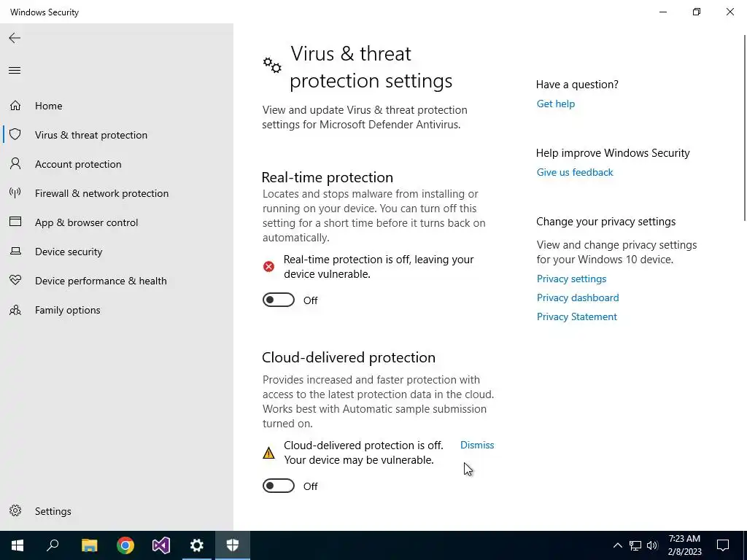This screenshot has height=560, width=747.
Task: Show hidden tray icons chevron
Action: (x=617, y=545)
